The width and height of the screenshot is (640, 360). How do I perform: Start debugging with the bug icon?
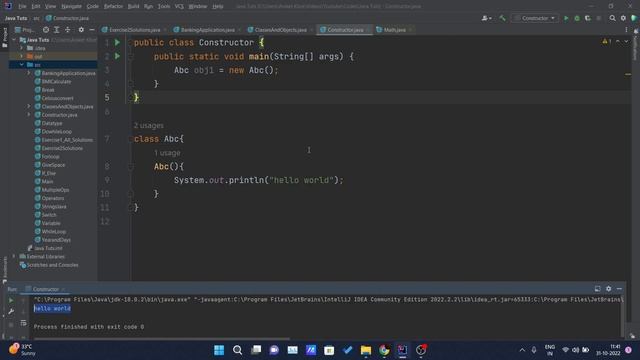pos(577,18)
